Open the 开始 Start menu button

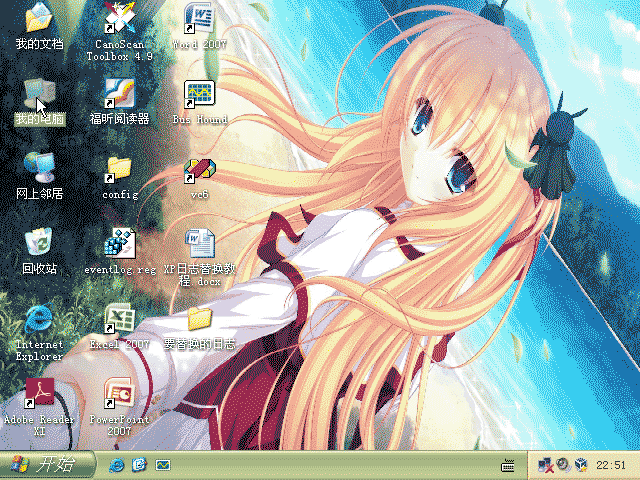(46, 465)
